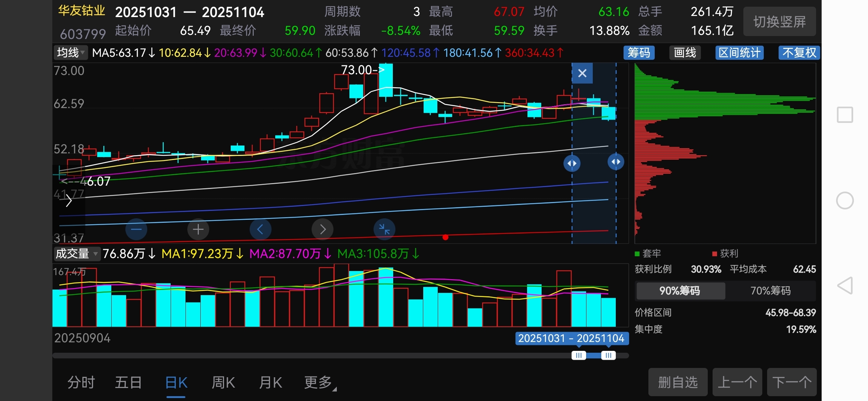Open the 成交量 indicator dropdown
Screen dimensions: 868x401
[77, 254]
